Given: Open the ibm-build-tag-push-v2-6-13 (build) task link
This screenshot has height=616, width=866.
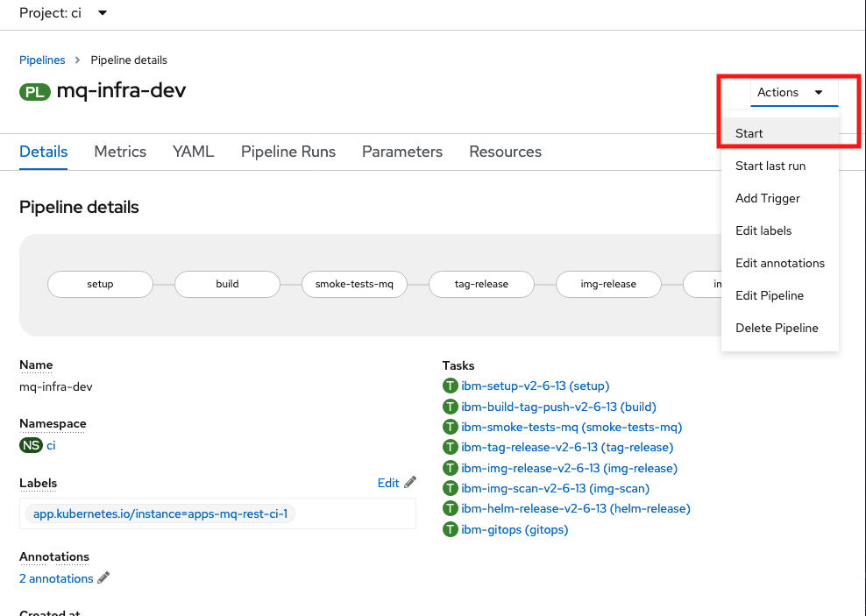Looking at the screenshot, I should click(559, 407).
